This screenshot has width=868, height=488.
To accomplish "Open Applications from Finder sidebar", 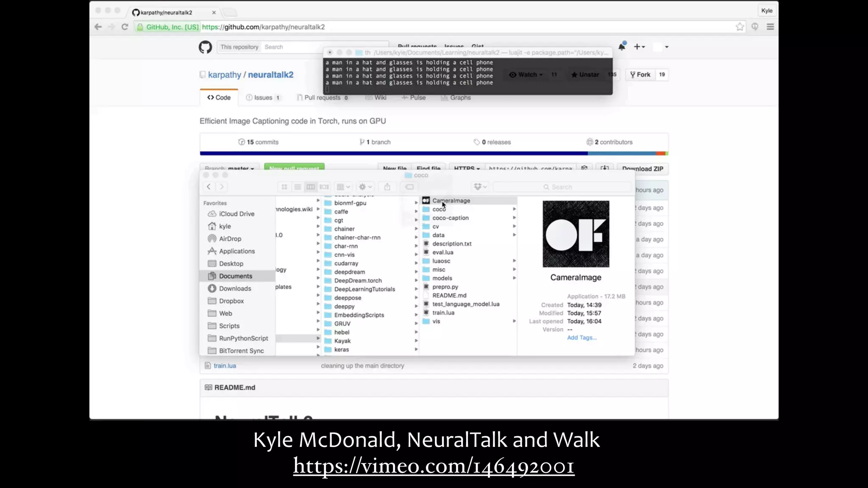I will (x=237, y=251).
